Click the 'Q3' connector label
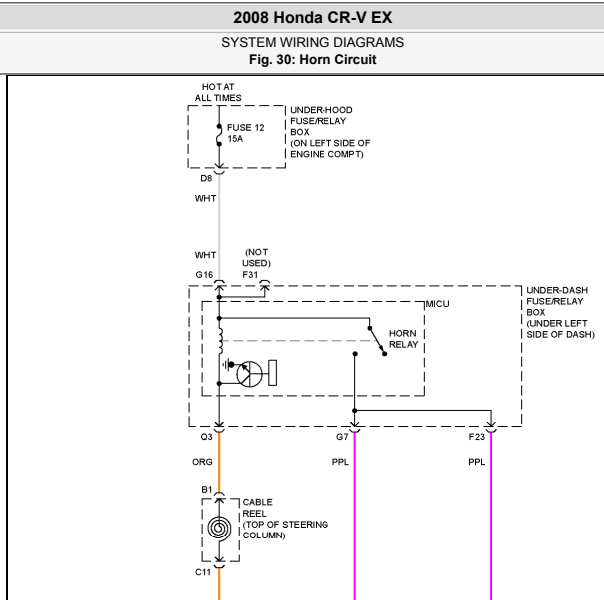The image size is (604, 600). 206,437
